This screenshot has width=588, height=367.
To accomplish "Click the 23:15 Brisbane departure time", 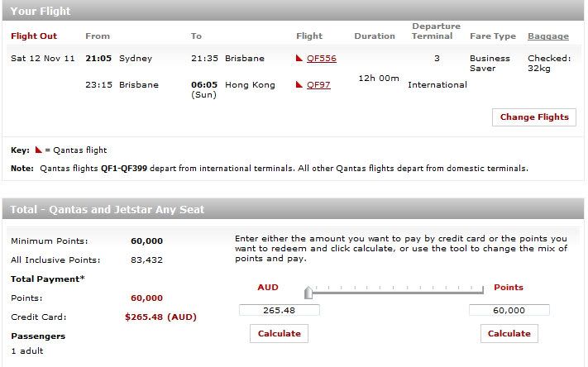I will point(98,84).
